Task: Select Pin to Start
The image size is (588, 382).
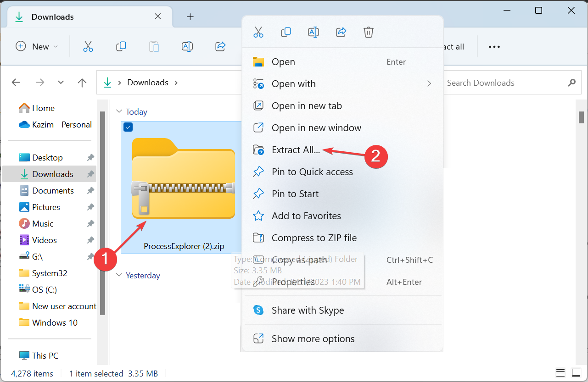Action: 342,194
